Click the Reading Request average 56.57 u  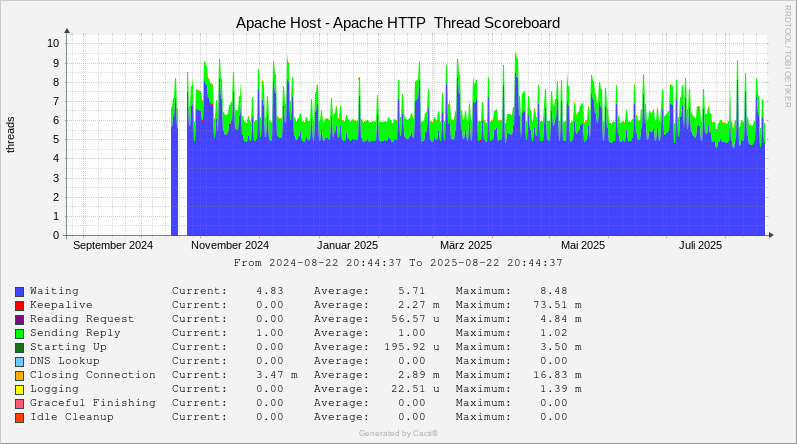coord(415,319)
